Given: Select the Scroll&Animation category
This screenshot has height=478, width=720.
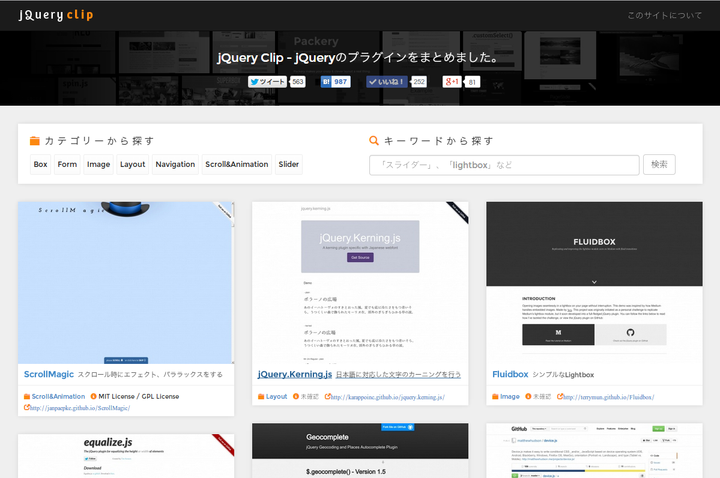Looking at the screenshot, I should tap(236, 164).
